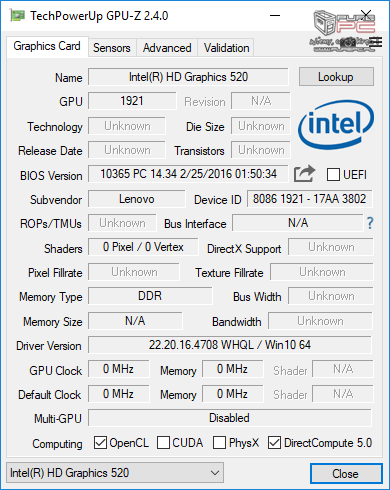
Task: Select the GPU field value 1921
Action: point(132,101)
